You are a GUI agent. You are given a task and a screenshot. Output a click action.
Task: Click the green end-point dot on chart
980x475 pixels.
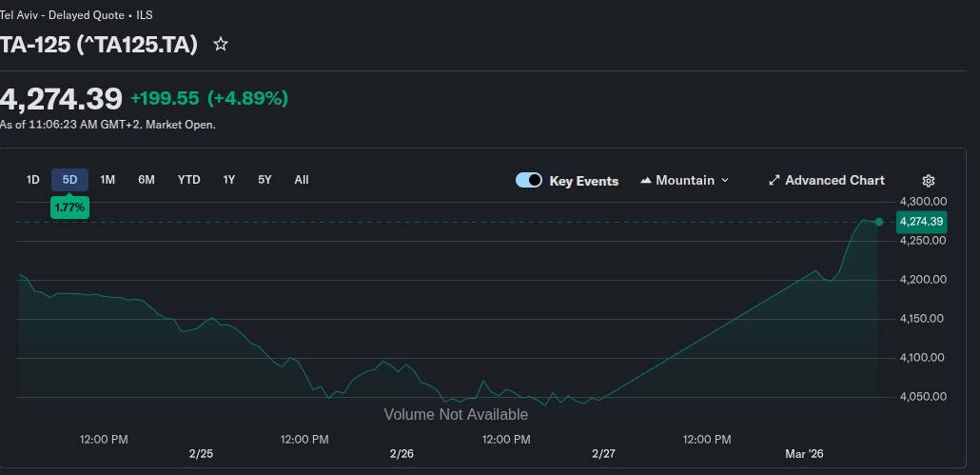pos(879,222)
